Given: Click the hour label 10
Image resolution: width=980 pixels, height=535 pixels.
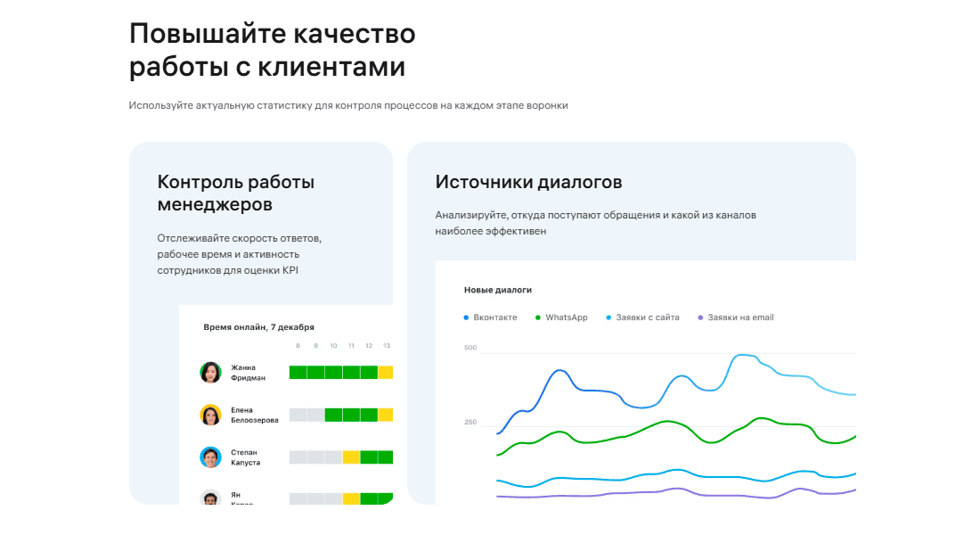Looking at the screenshot, I should [333, 345].
